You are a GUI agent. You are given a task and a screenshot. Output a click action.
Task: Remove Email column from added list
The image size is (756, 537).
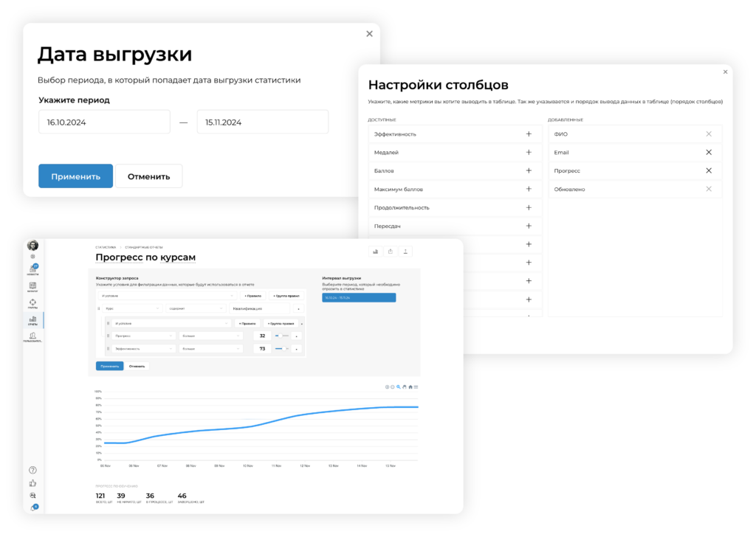point(709,152)
